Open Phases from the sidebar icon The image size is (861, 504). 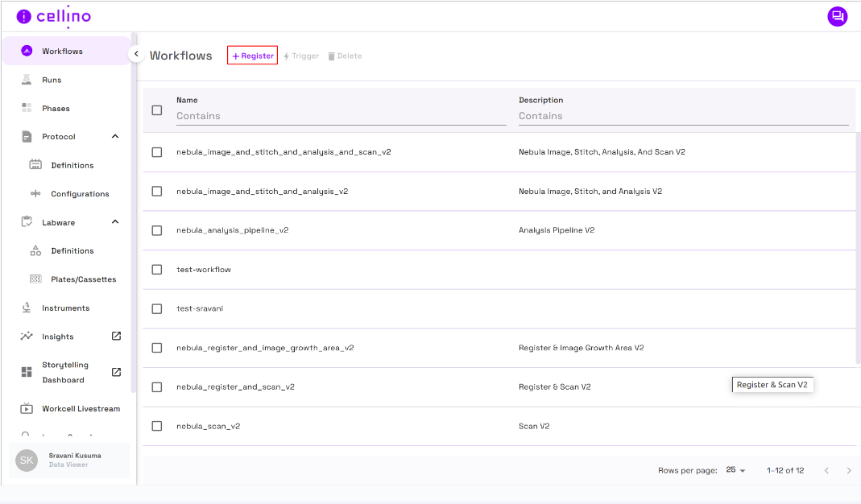[x=27, y=108]
